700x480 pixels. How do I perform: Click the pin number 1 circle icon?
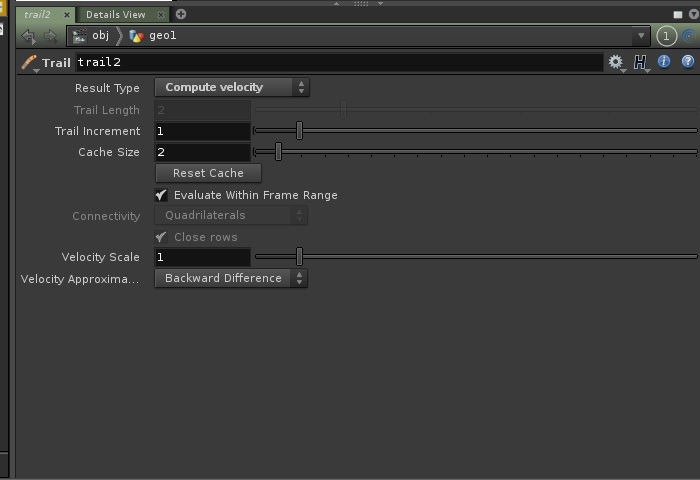pyautogui.click(x=666, y=36)
